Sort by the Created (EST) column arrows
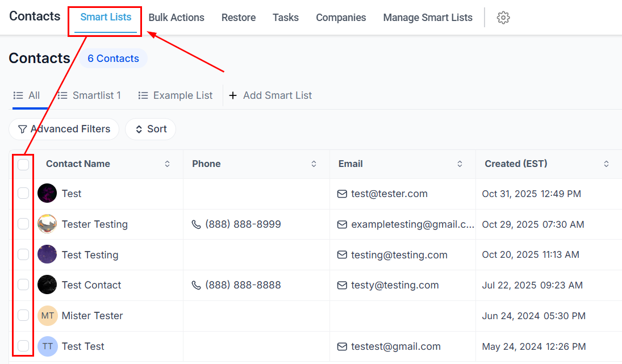The height and width of the screenshot is (364, 622). (x=606, y=164)
